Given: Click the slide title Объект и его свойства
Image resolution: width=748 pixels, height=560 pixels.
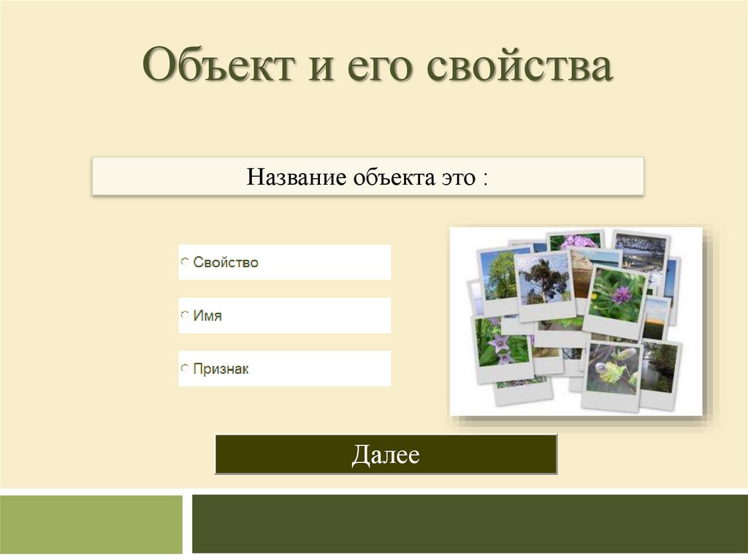Looking at the screenshot, I should coord(378,64).
